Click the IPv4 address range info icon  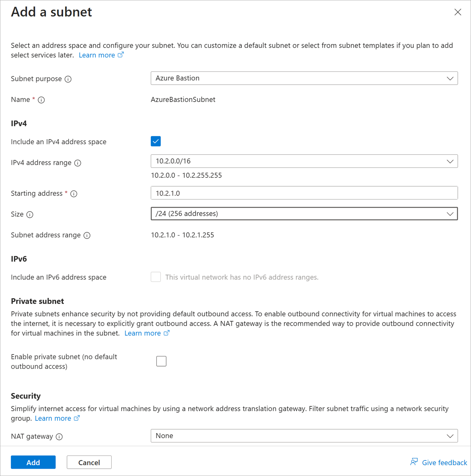pos(78,163)
